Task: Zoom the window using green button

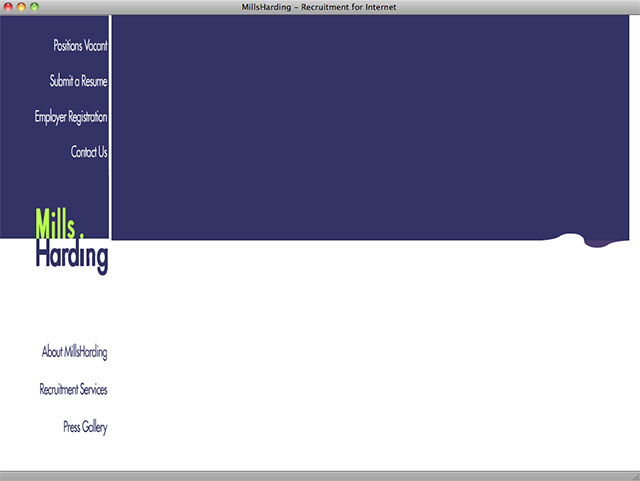Action: 34,7
